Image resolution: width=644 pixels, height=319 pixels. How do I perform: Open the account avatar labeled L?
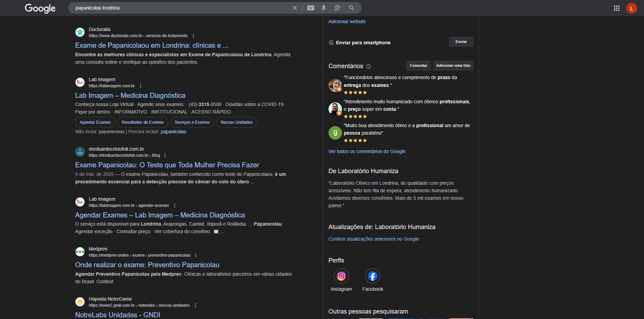pyautogui.click(x=632, y=8)
